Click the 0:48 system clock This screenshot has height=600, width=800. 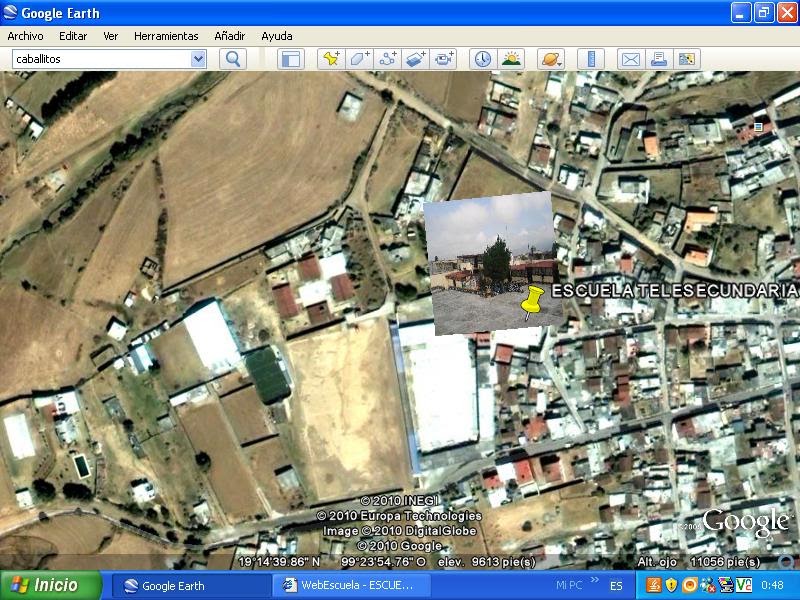(772, 585)
